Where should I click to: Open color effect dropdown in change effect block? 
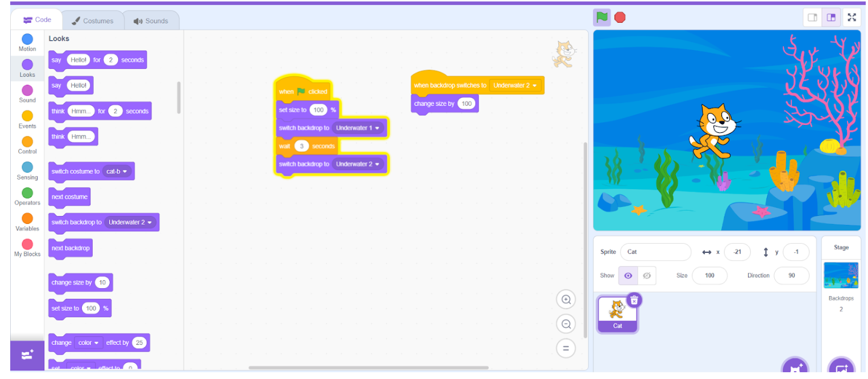89,343
